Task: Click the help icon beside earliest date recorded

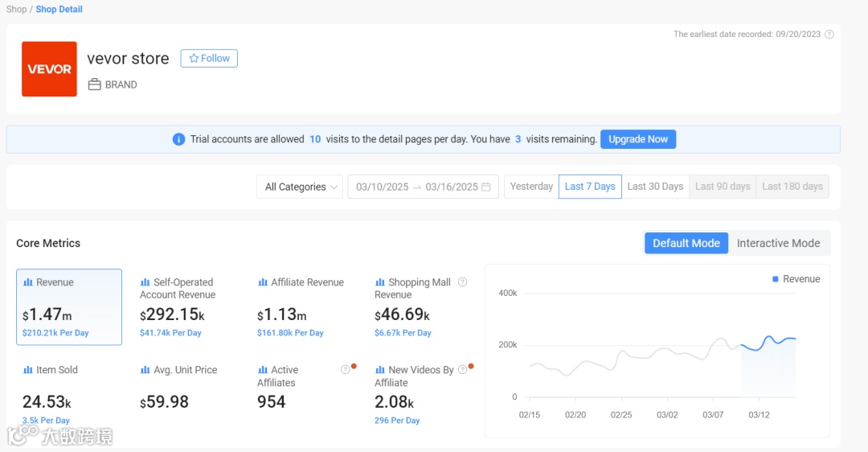Action: [829, 35]
